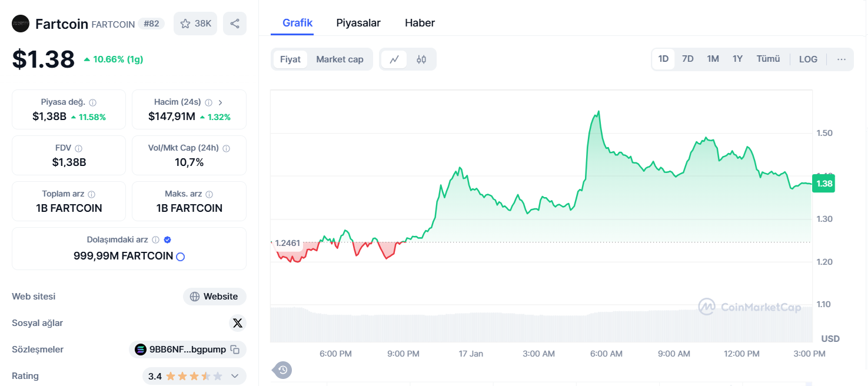This screenshot has width=868, height=386.
Task: Toggle LOG scale on chart
Action: pyautogui.click(x=808, y=59)
